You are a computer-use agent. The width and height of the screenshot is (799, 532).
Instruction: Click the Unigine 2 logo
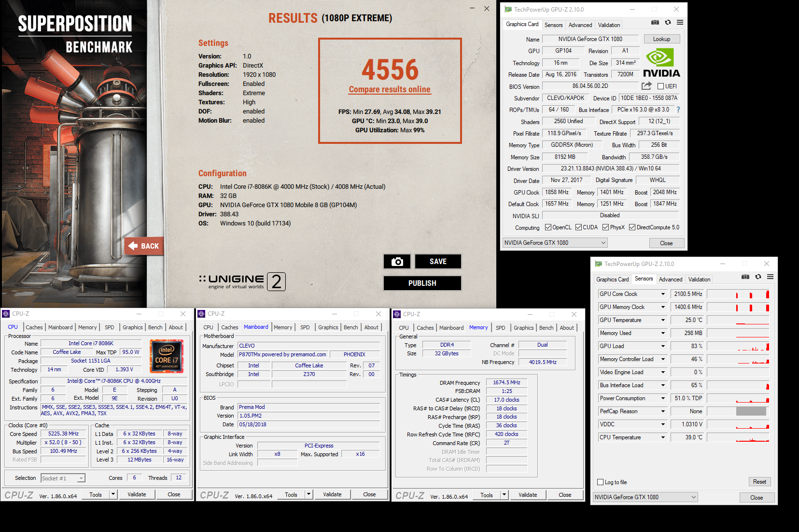(242, 281)
